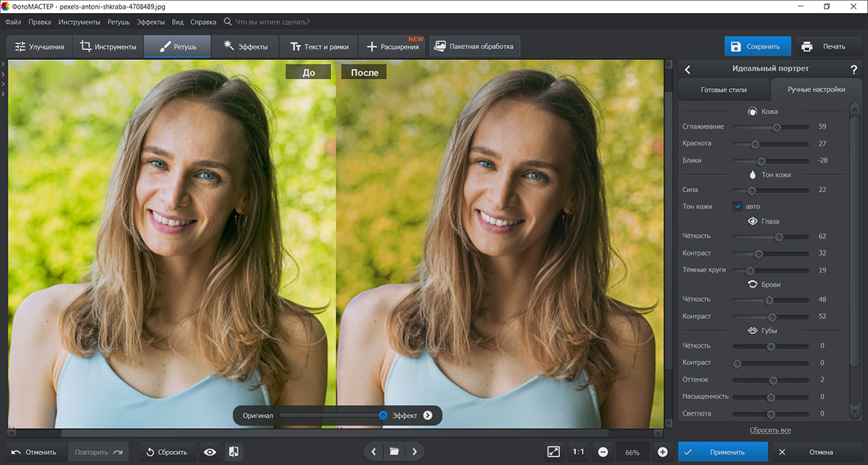Image resolution: width=868 pixels, height=465 pixels.
Task: Open the Вид menu
Action: point(177,22)
